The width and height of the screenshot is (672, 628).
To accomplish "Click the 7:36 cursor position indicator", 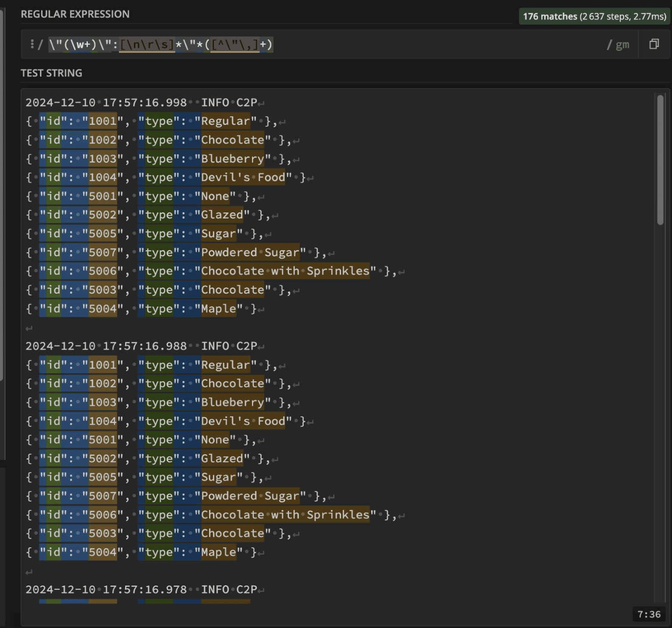I will [649, 614].
